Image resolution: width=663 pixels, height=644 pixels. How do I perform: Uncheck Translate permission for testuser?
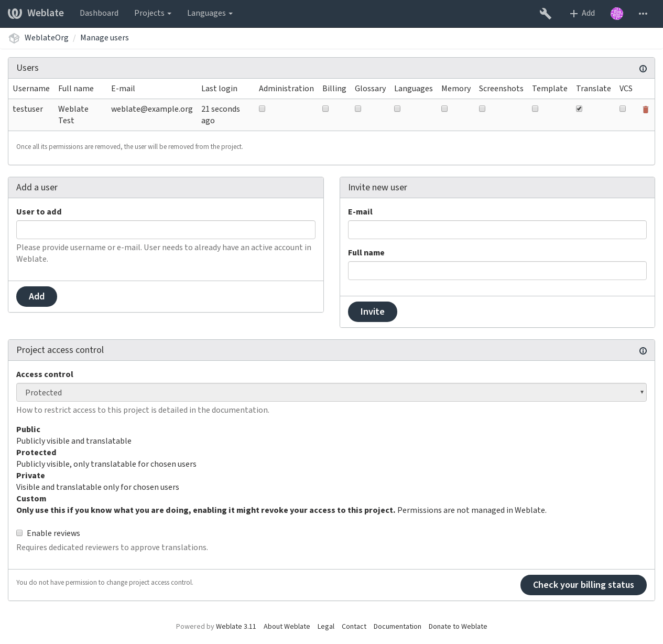tap(579, 109)
